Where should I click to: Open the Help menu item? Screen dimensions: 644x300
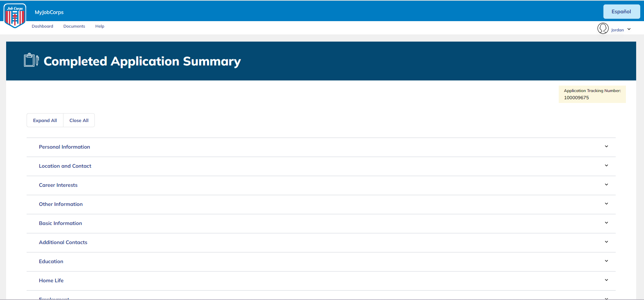click(x=100, y=26)
